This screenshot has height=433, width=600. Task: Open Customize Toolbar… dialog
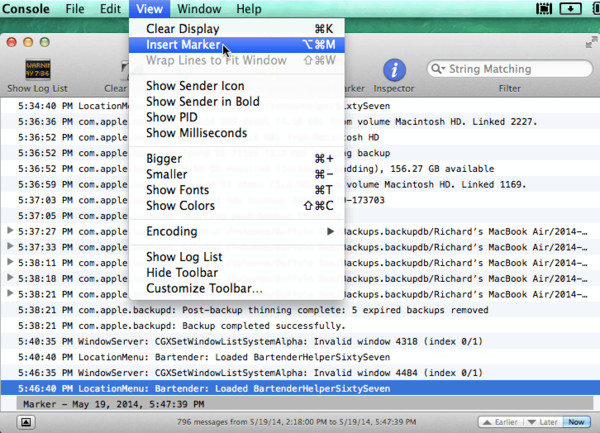237,288
